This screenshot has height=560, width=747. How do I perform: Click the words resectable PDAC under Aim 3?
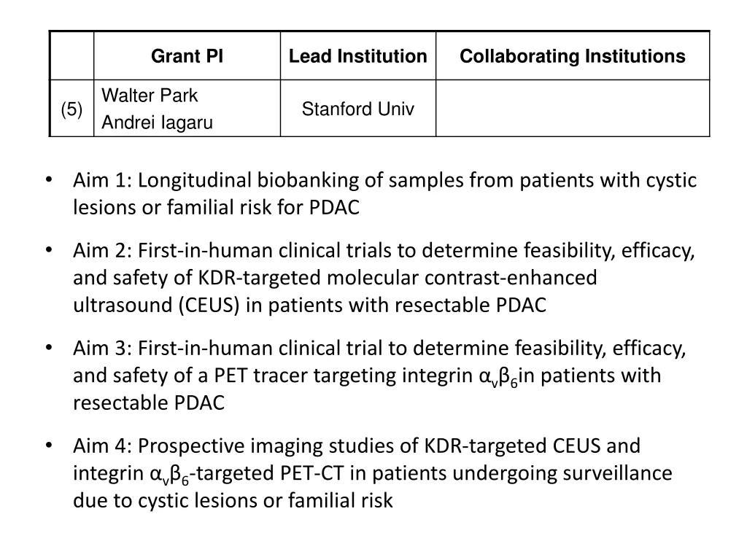(149, 402)
